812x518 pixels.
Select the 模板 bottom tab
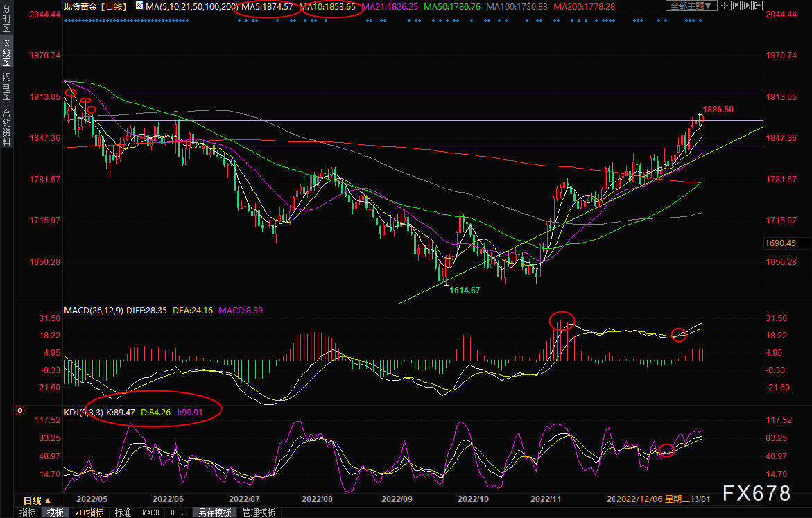pyautogui.click(x=55, y=512)
